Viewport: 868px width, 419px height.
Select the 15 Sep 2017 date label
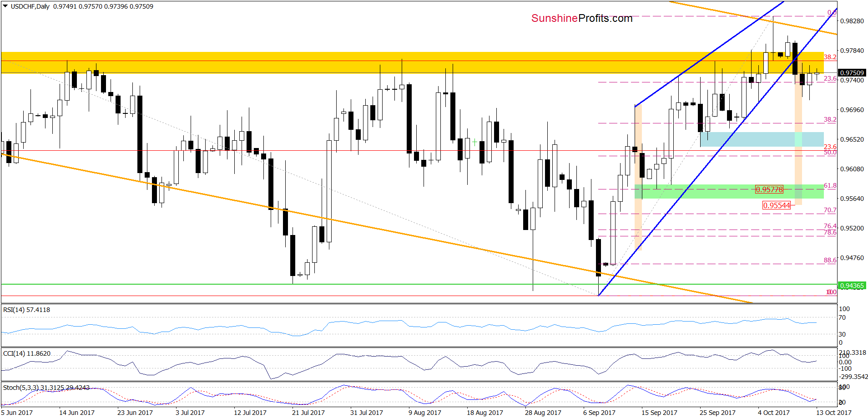coord(660,413)
